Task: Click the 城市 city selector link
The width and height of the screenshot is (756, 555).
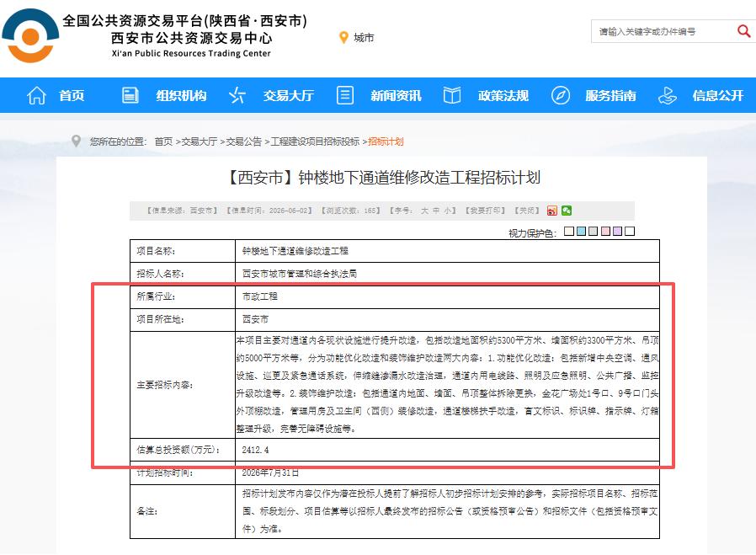Action: pos(364,38)
